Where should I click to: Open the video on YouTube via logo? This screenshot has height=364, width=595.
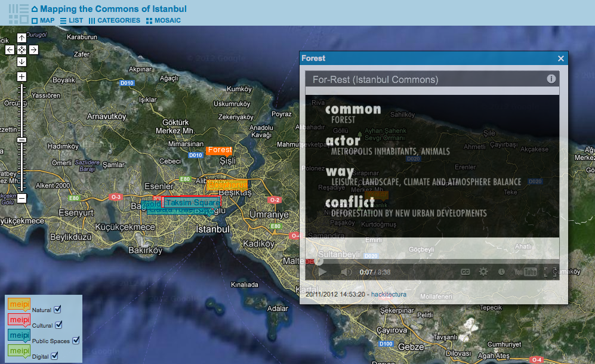[x=525, y=272]
